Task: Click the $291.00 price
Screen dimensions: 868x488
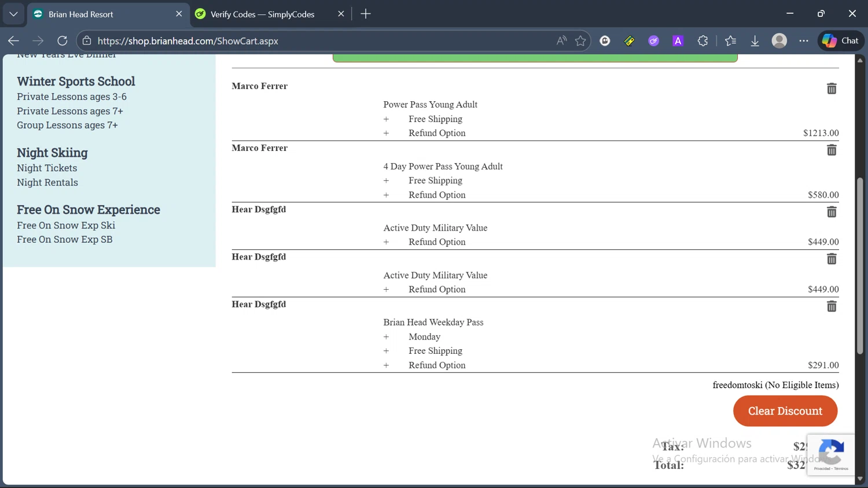Action: 823,365
